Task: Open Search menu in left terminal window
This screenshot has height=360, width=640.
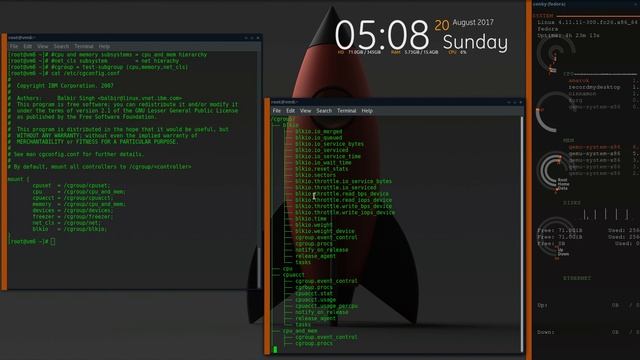Action: [61, 47]
